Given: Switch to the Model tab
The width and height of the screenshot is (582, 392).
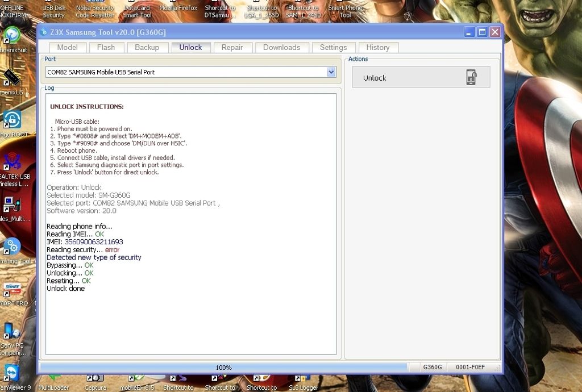Looking at the screenshot, I should (x=68, y=48).
